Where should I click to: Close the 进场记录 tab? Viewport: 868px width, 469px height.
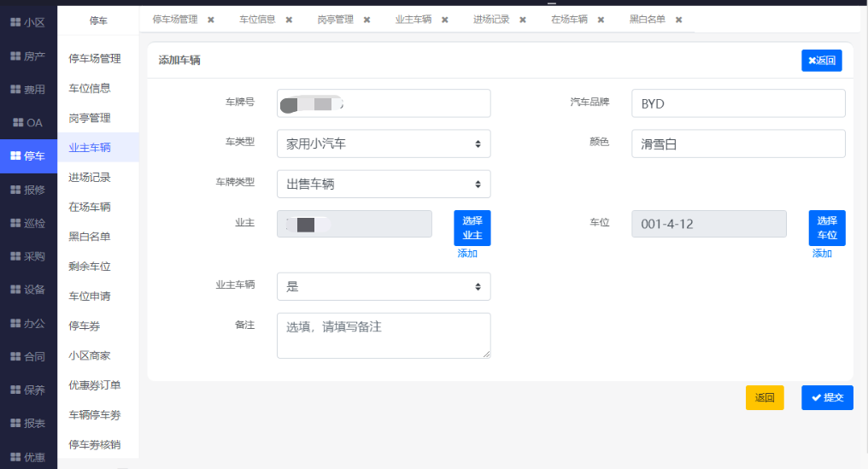(523, 20)
